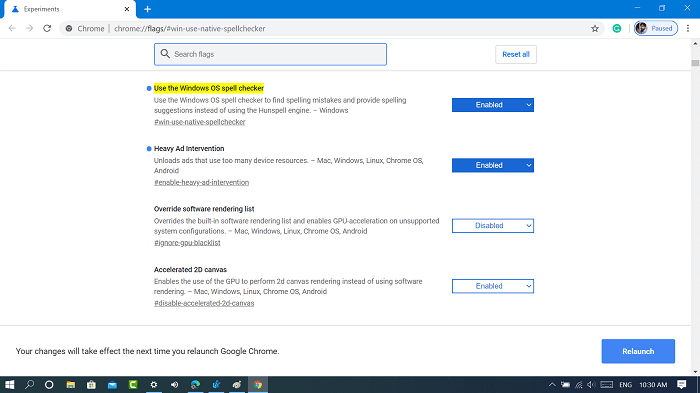Select the Experiments tab
Viewport: 700px width, 393px height.
click(x=70, y=9)
